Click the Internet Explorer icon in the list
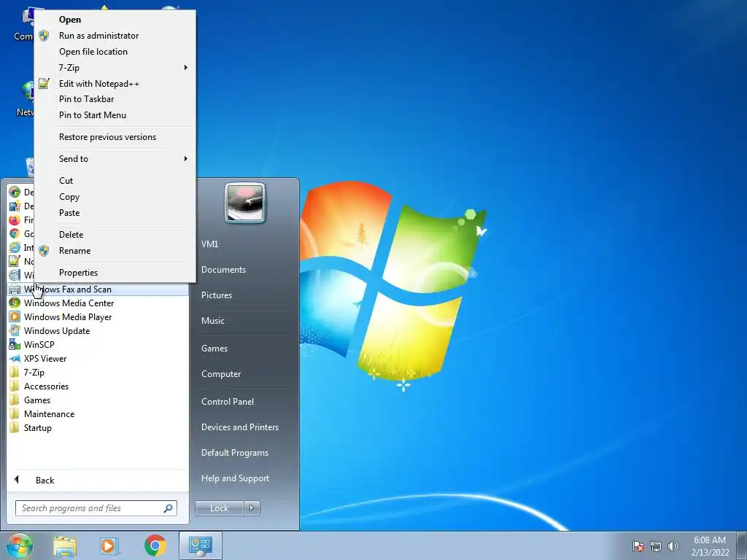This screenshot has height=560, width=747. pos(15,248)
